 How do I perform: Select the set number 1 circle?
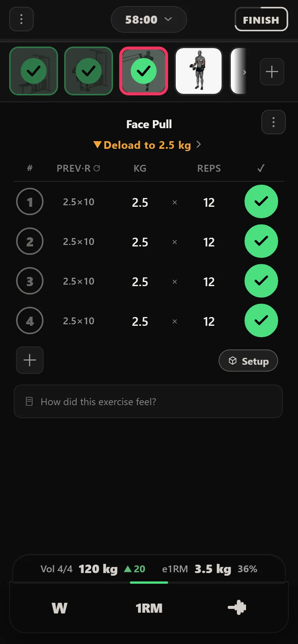pos(30,201)
